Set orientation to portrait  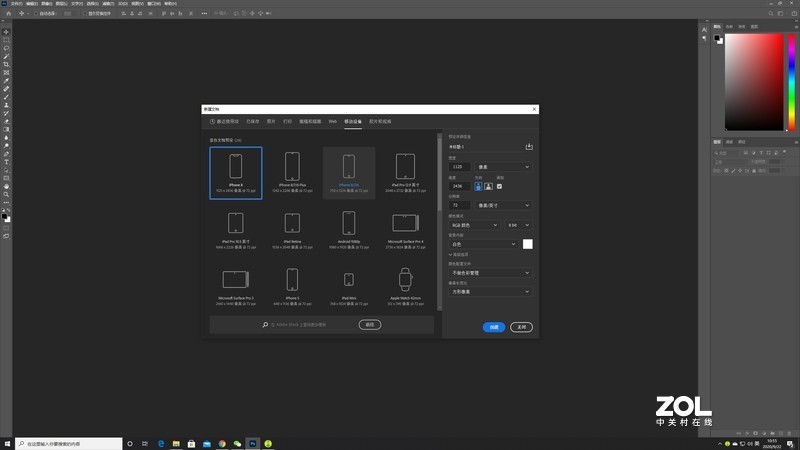pyautogui.click(x=478, y=186)
